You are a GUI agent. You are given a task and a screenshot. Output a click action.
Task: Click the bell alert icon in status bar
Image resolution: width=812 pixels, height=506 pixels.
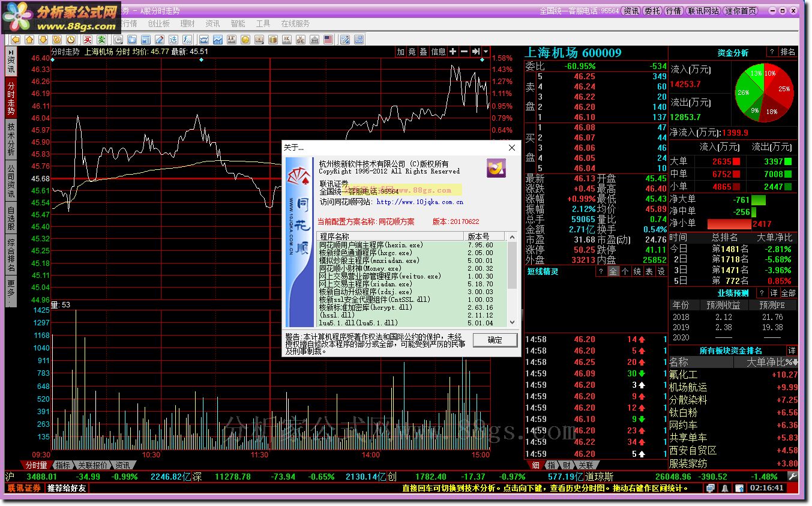(725, 488)
